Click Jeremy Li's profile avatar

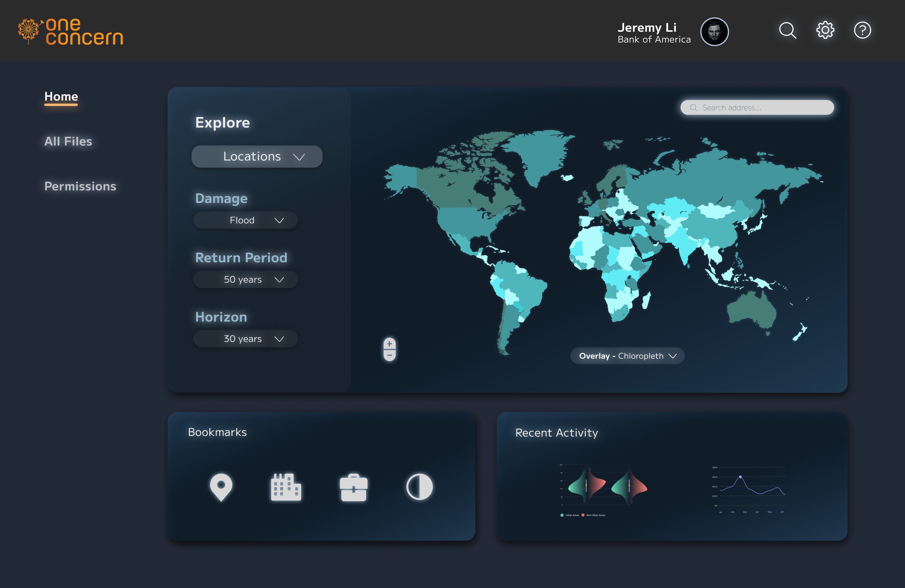(714, 31)
